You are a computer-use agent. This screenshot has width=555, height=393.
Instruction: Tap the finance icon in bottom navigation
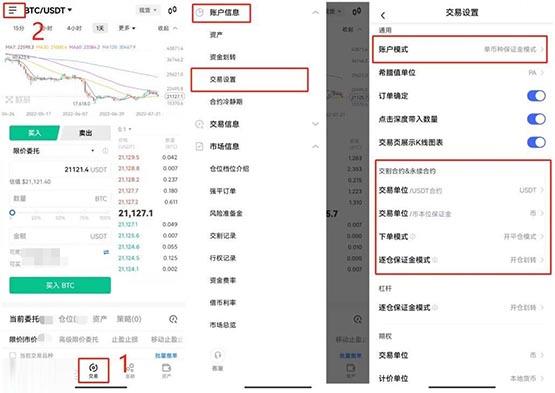pyautogui.click(x=130, y=370)
